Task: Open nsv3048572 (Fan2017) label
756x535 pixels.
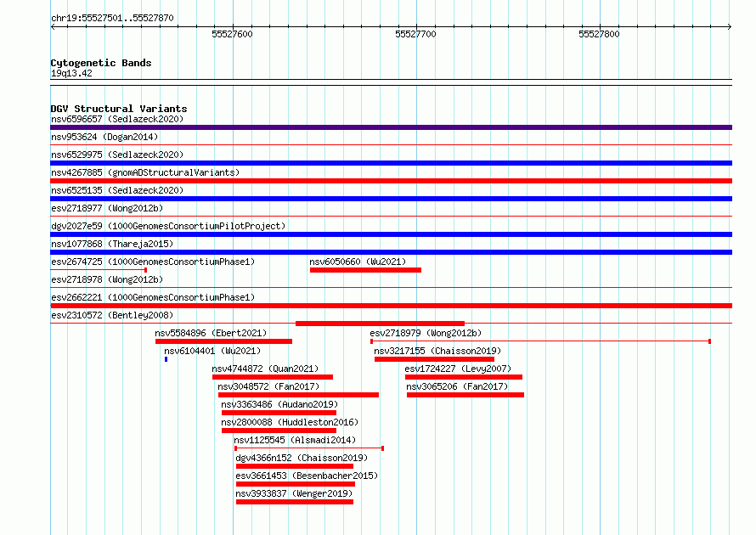Action: pos(268,386)
